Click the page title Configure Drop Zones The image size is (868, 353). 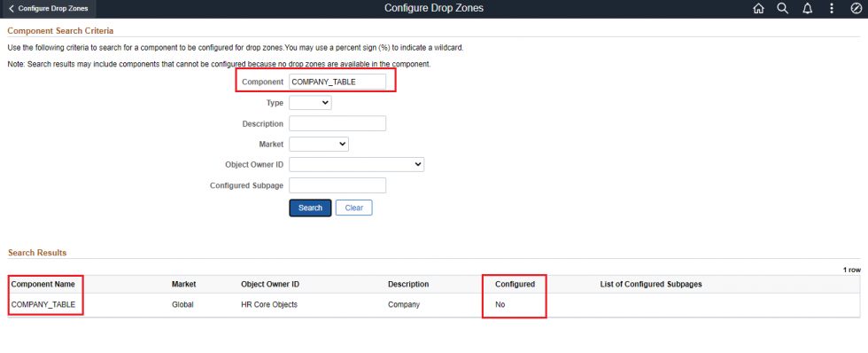point(434,8)
